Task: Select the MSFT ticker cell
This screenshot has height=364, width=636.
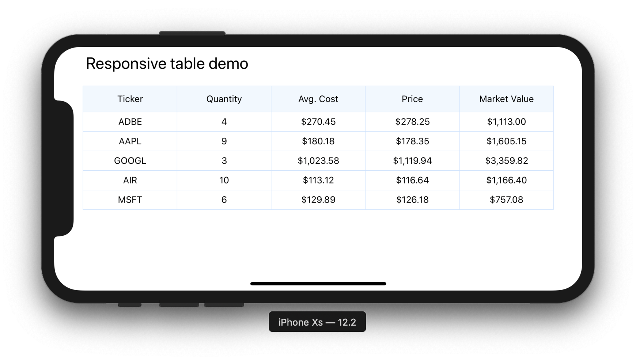Action: point(130,200)
